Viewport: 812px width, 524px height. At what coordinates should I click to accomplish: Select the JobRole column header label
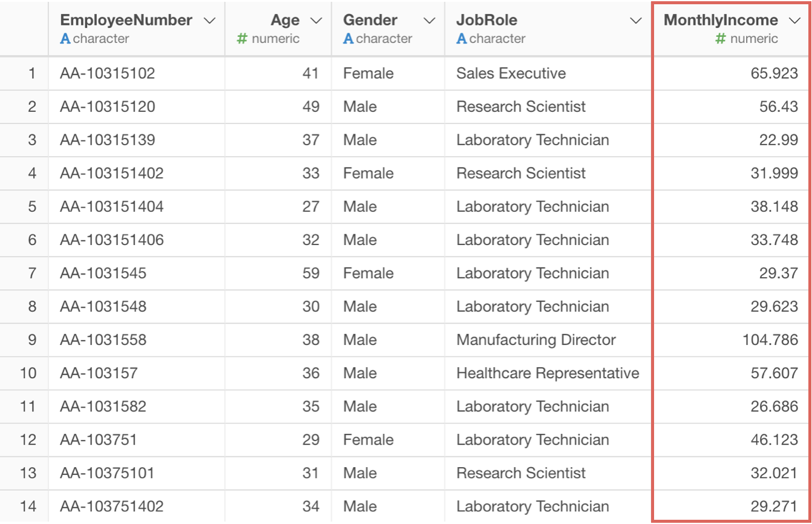pos(486,20)
